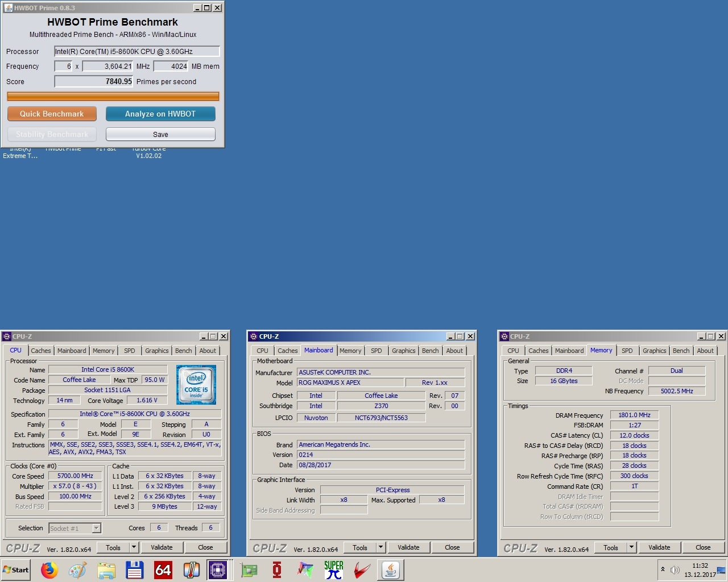This screenshot has height=582, width=728.
Task: Switch to the Java HWBOT Prime taskbar item
Action: point(391,569)
